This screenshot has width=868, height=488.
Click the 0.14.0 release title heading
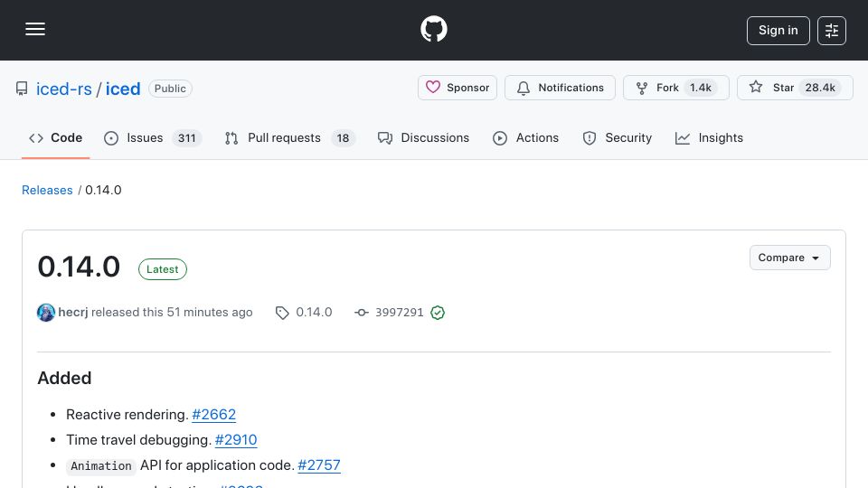[79, 267]
